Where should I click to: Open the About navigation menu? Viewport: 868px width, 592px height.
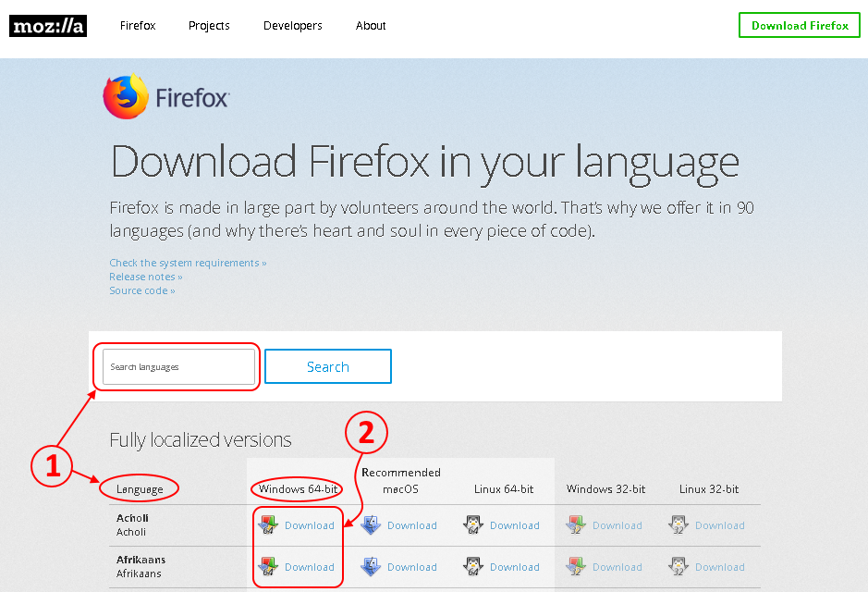click(x=371, y=26)
